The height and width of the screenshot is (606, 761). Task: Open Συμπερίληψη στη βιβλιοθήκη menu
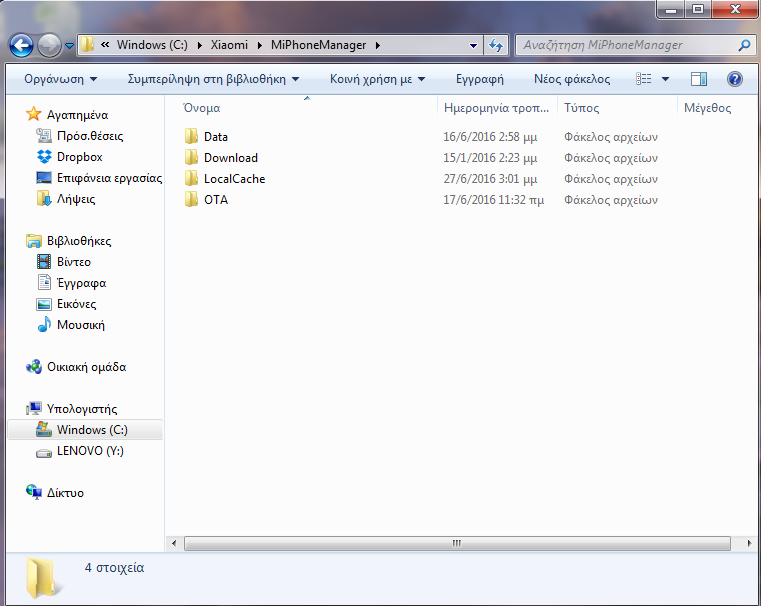coord(213,79)
